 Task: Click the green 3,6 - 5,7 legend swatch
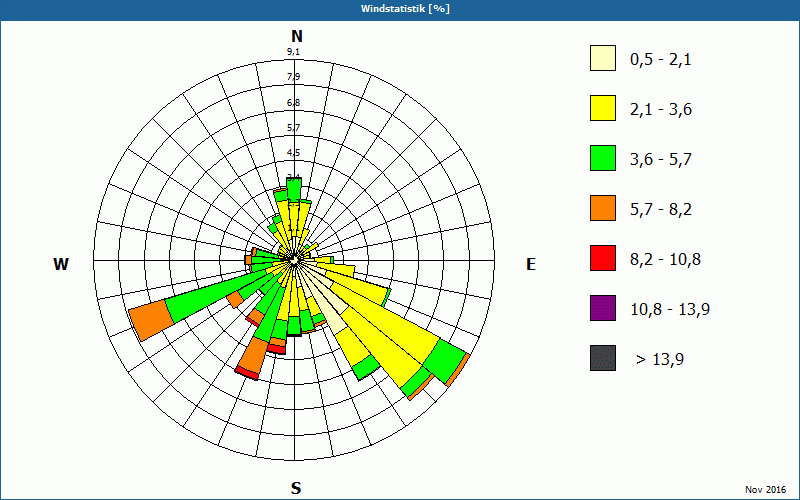pyautogui.click(x=603, y=158)
